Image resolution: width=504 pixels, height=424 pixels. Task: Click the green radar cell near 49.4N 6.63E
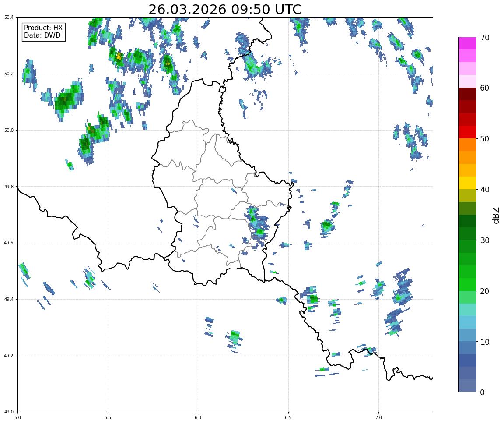[312, 299]
